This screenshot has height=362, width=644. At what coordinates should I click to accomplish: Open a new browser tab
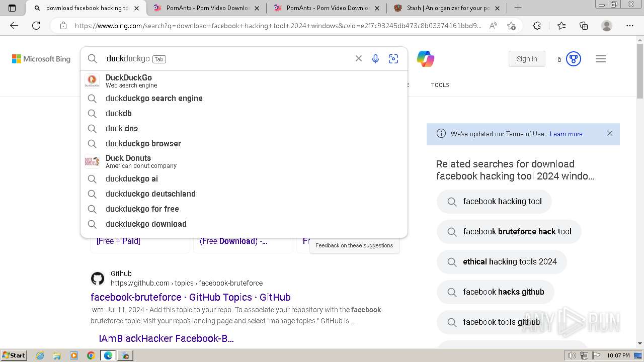[x=518, y=8]
